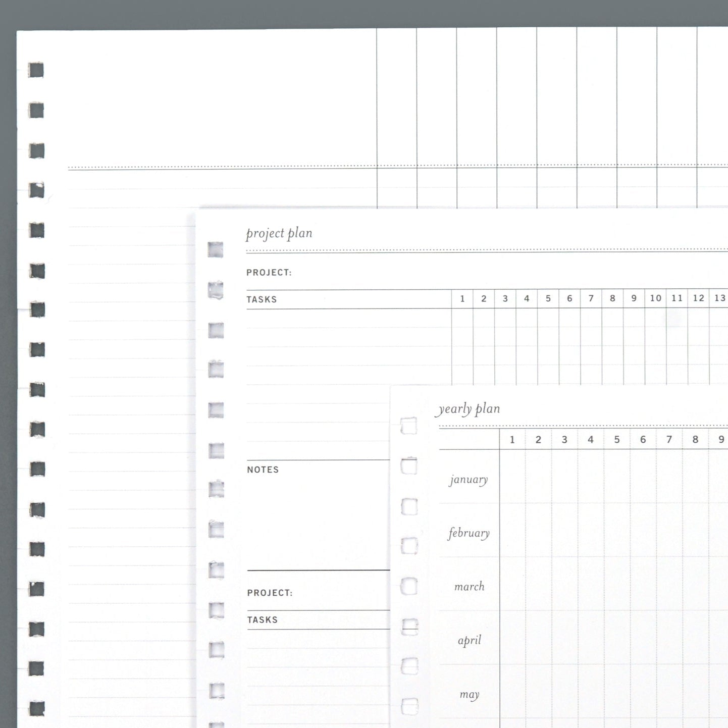Click the "february" row label
Viewport: 728px width, 728px height.
469,533
